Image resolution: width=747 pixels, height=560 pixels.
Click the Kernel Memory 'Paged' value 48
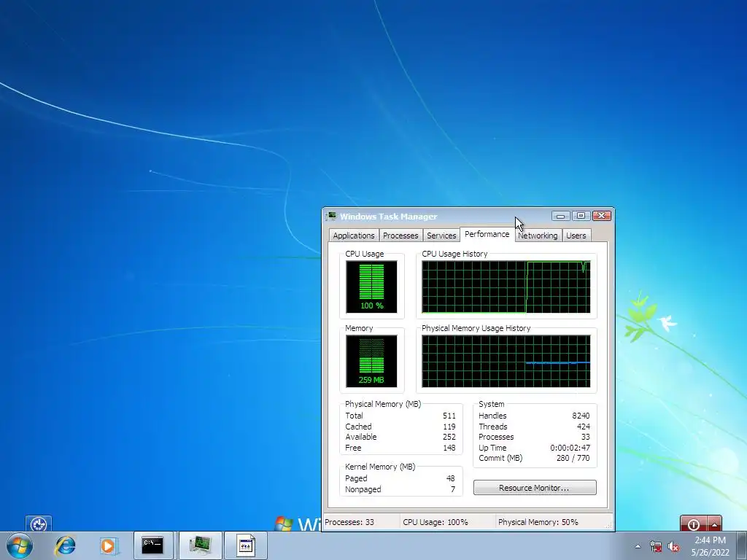point(450,478)
